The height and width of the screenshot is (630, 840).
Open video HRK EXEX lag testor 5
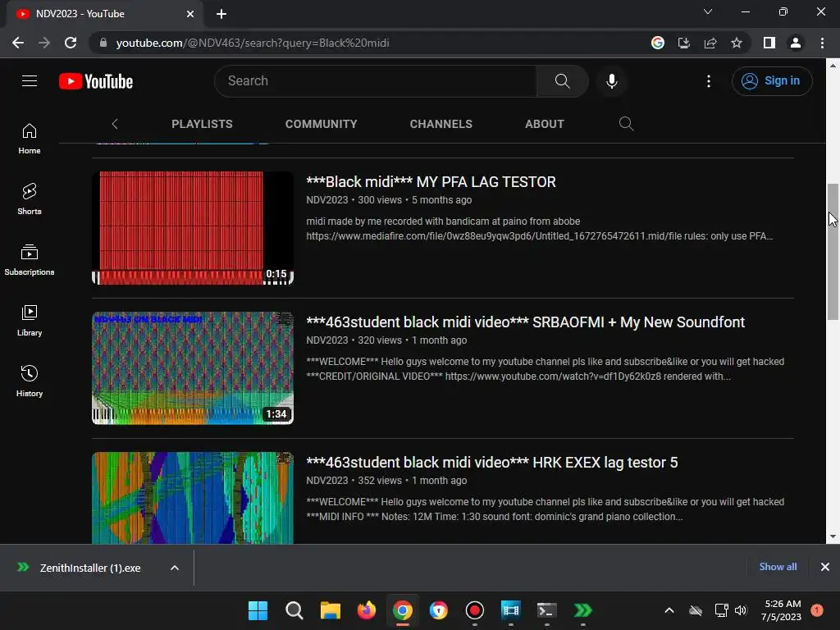[x=492, y=463]
